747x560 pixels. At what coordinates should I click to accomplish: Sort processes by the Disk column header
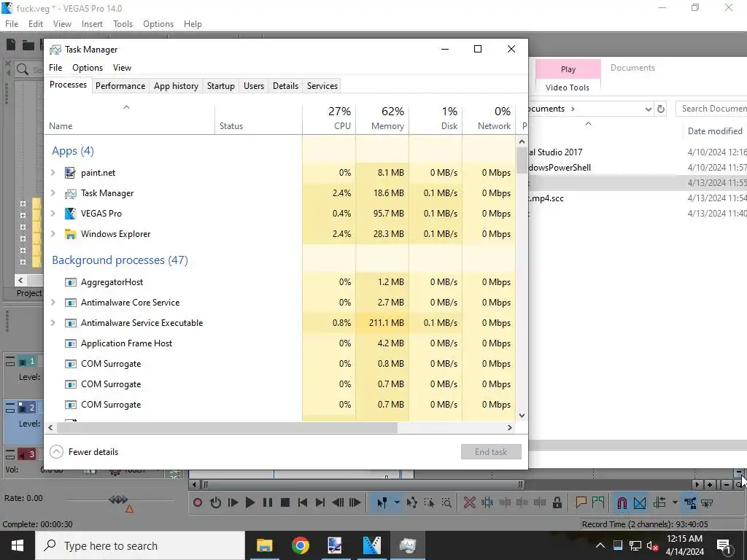pos(436,118)
